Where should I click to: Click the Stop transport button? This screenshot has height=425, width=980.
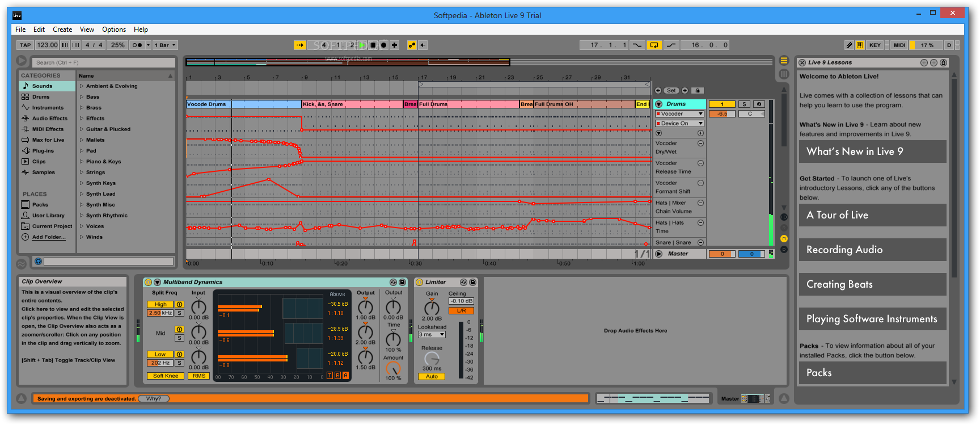[373, 45]
